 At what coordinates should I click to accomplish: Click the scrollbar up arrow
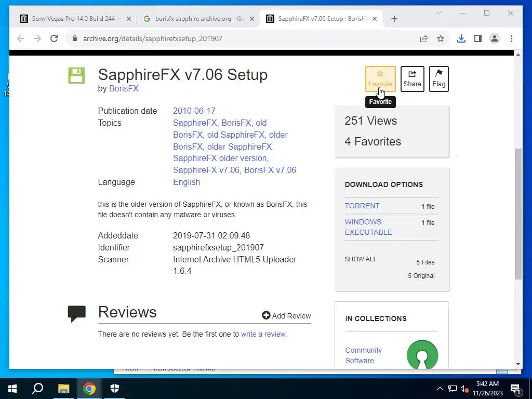[x=518, y=54]
